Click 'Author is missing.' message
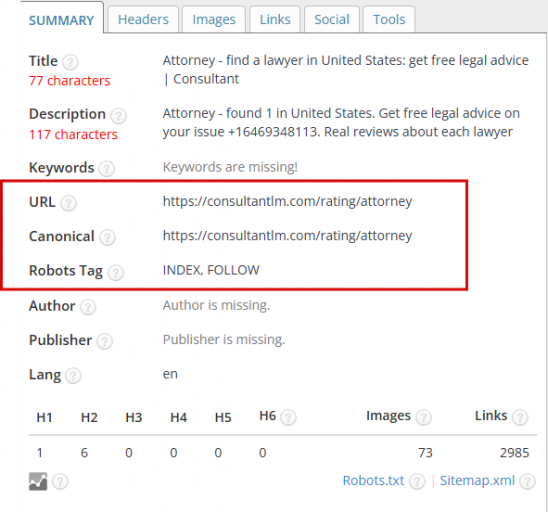 (x=216, y=305)
